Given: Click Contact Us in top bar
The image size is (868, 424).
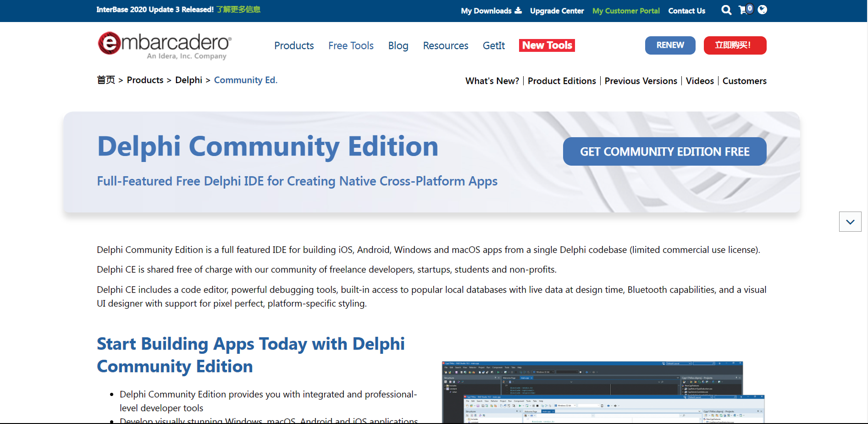Looking at the screenshot, I should point(686,11).
